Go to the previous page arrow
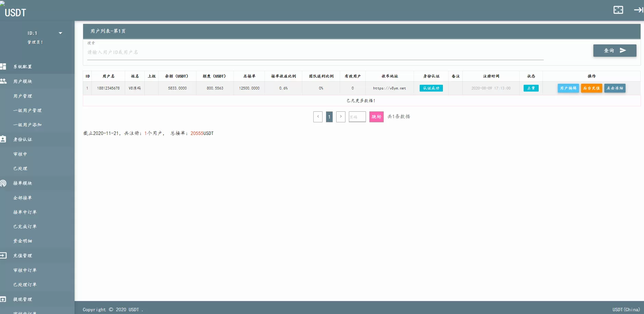This screenshot has width=644, height=314. 318,117
